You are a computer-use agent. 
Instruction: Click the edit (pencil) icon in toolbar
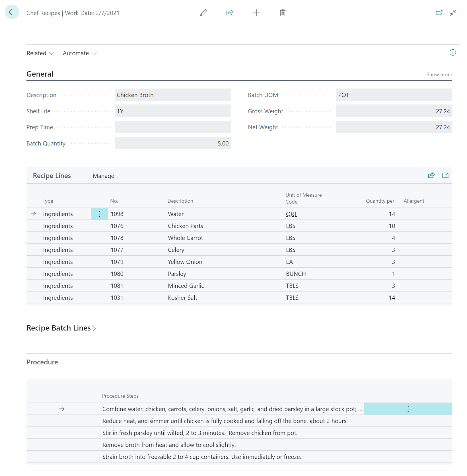point(203,13)
